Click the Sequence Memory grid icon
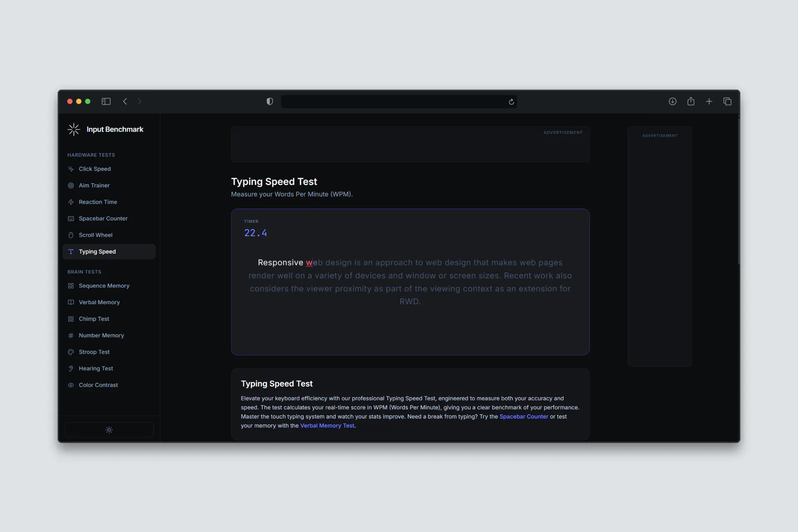 tap(71, 286)
